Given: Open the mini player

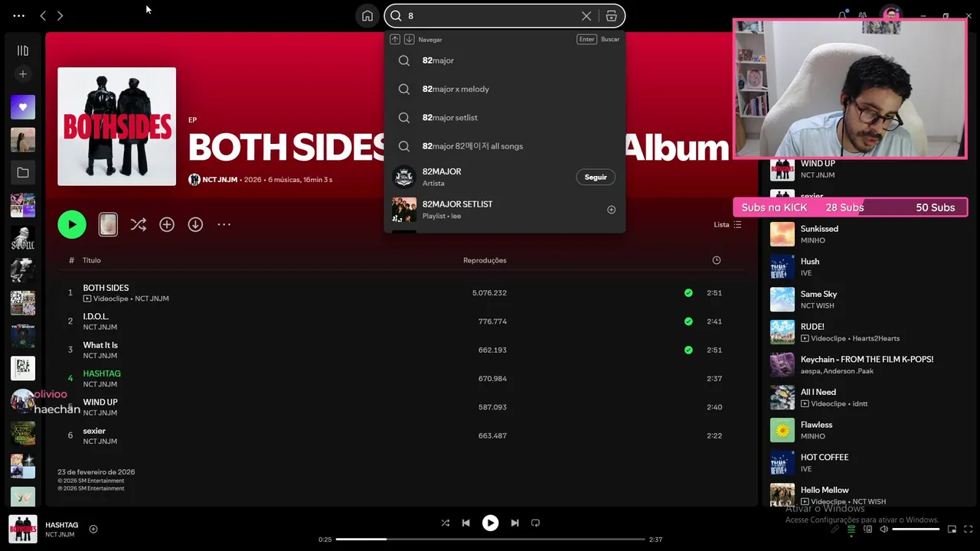Looking at the screenshot, I should tap(952, 529).
